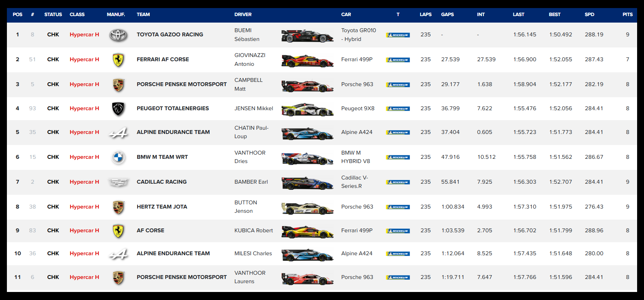This screenshot has width=644, height=300.
Task: Click the GAPS column header
Action: click(x=447, y=15)
